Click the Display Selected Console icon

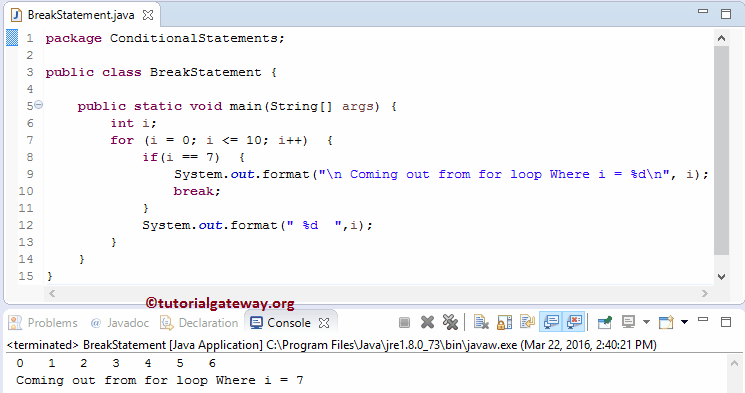pos(629,323)
